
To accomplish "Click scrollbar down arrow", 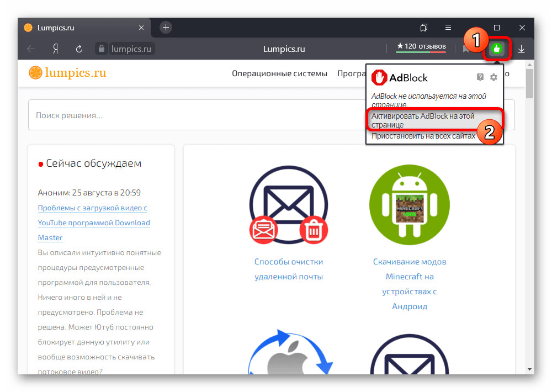I will point(529,369).
